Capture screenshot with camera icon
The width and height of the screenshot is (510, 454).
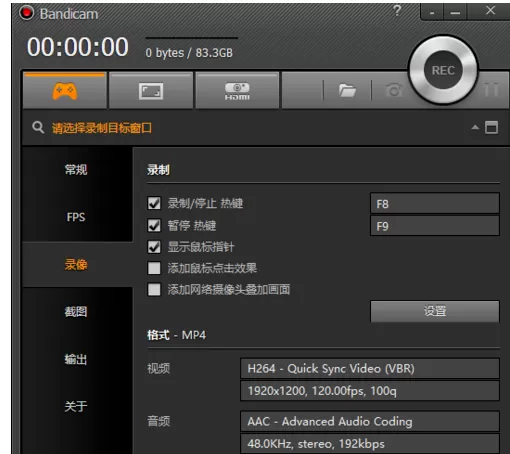pos(394,90)
